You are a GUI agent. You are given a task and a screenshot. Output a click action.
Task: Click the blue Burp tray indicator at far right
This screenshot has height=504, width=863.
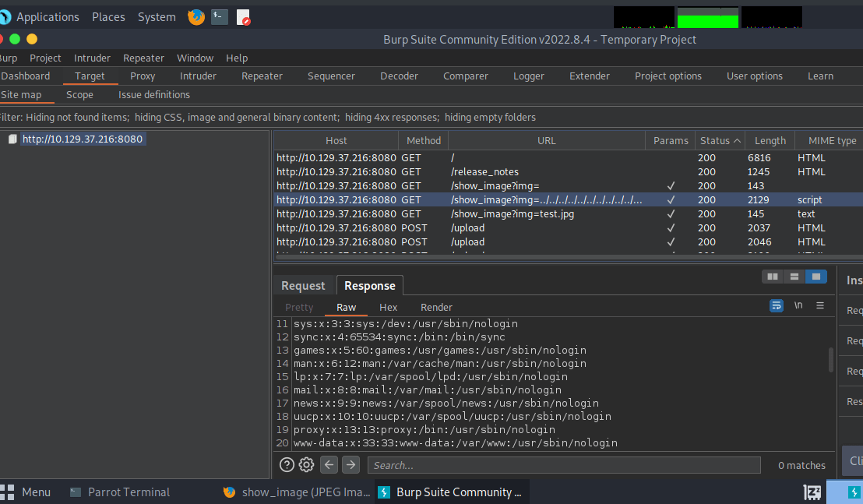[854, 492]
